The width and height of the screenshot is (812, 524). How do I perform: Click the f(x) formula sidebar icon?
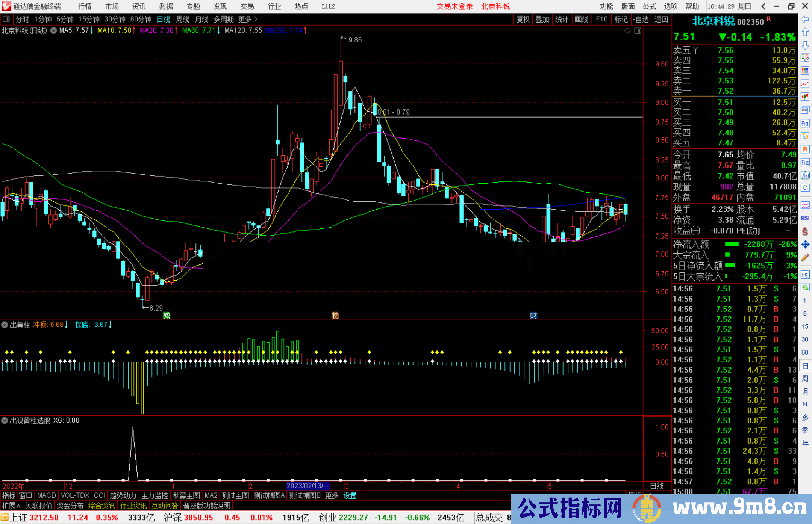click(x=805, y=175)
